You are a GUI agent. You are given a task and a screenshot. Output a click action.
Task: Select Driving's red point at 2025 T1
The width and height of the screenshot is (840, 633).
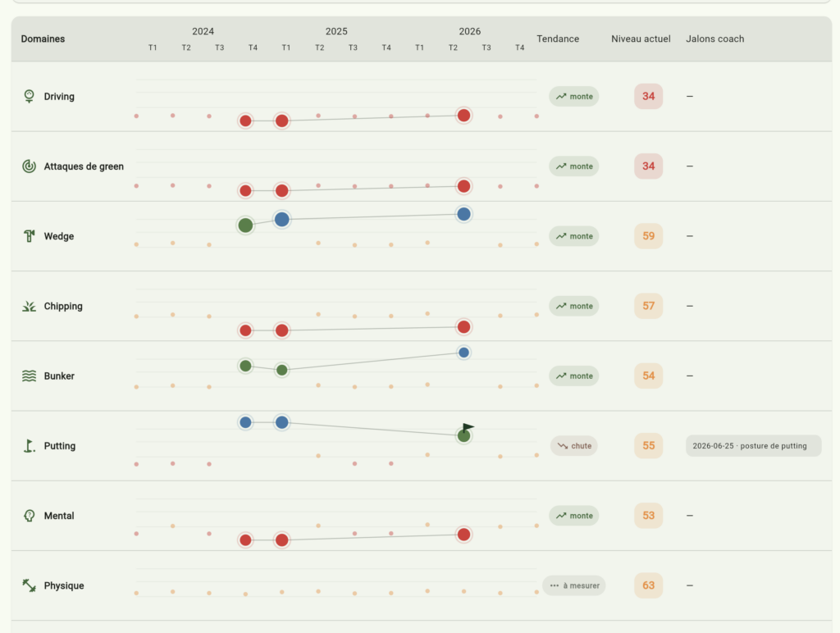point(282,121)
